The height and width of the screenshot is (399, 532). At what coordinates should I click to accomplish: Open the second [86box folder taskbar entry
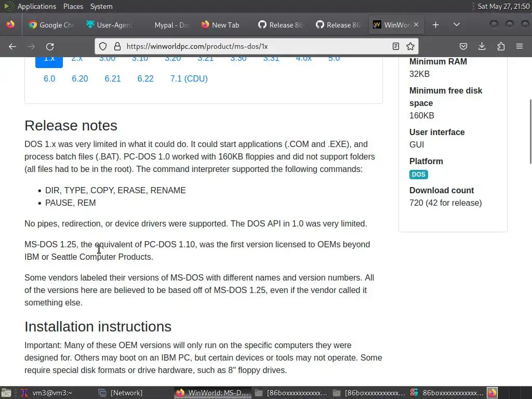[369, 393]
